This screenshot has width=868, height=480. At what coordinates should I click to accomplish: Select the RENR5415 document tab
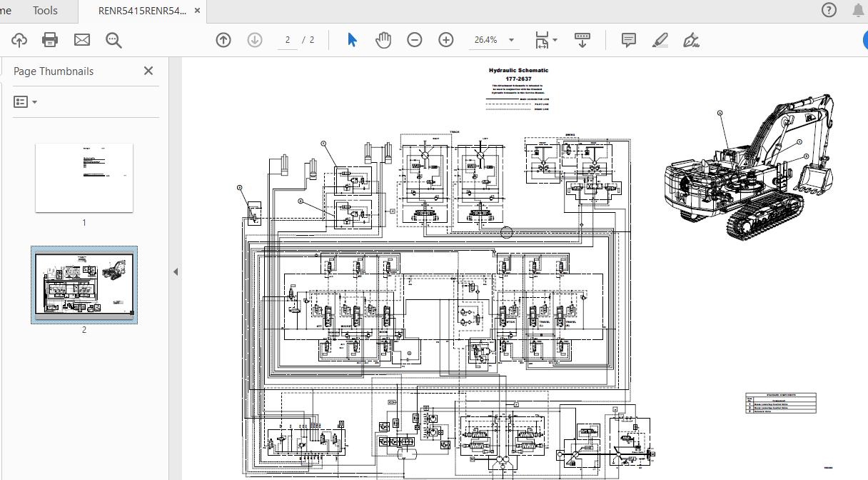(142, 11)
